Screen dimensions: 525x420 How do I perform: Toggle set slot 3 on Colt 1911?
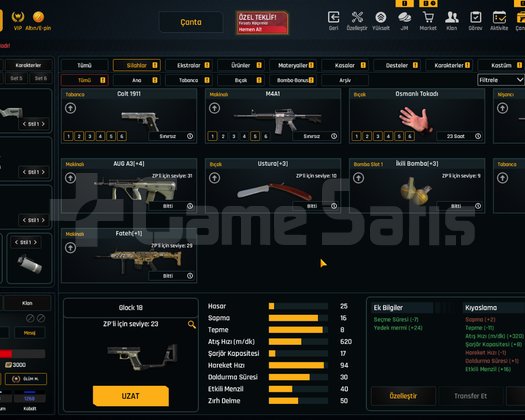tap(90, 136)
